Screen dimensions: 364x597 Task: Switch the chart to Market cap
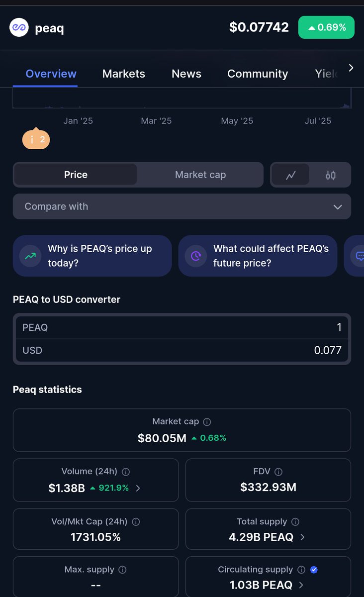coord(200,175)
